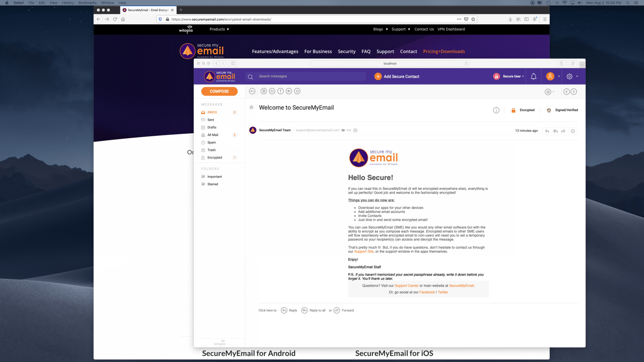This screenshot has height=362, width=644.
Task: Click the forward arrow beside 12 minutes ago
Action: click(x=563, y=131)
